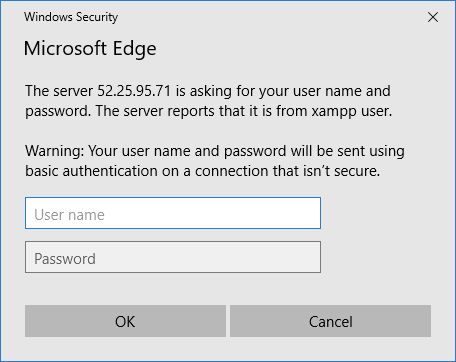
Task: Close the Windows Security dialog
Action: pyautogui.click(x=433, y=17)
